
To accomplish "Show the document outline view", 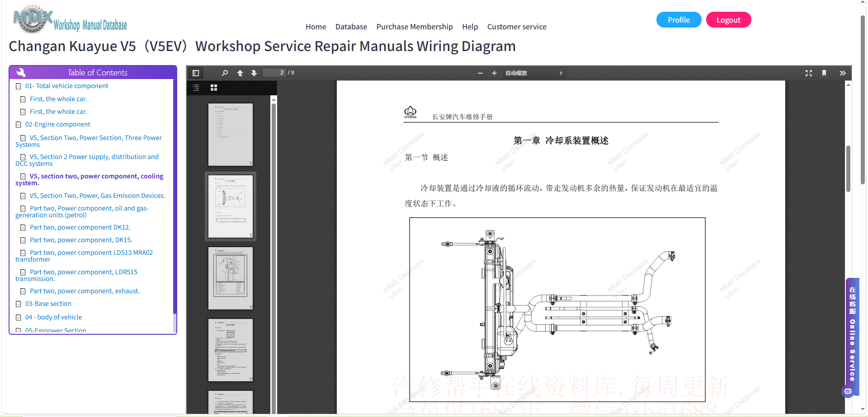I will tap(196, 88).
